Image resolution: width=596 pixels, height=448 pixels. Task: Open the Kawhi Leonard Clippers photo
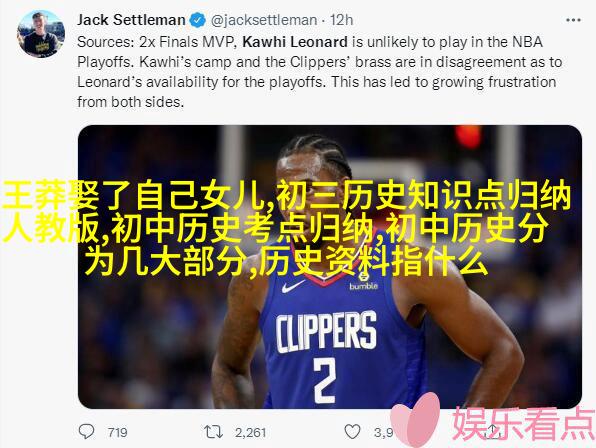tap(330, 267)
